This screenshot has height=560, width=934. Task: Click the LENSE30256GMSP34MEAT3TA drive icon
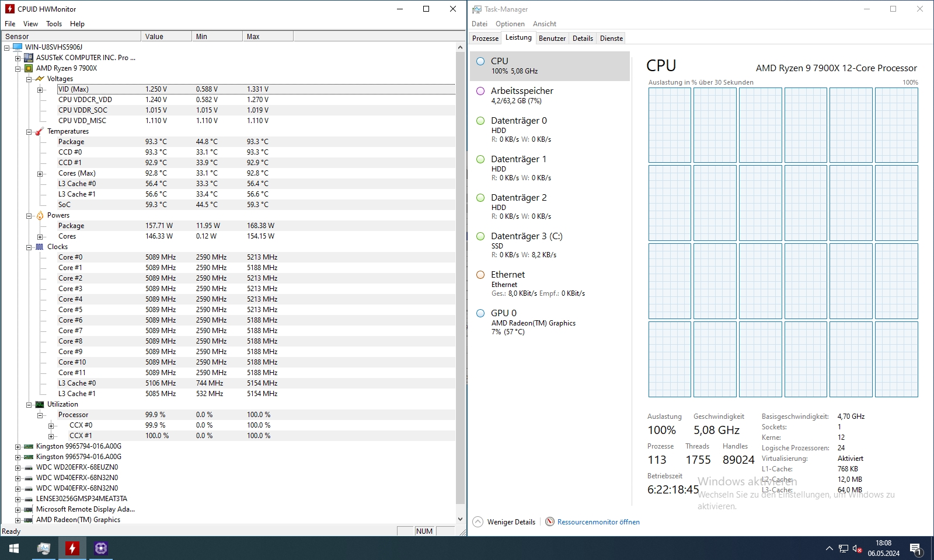[x=28, y=499]
